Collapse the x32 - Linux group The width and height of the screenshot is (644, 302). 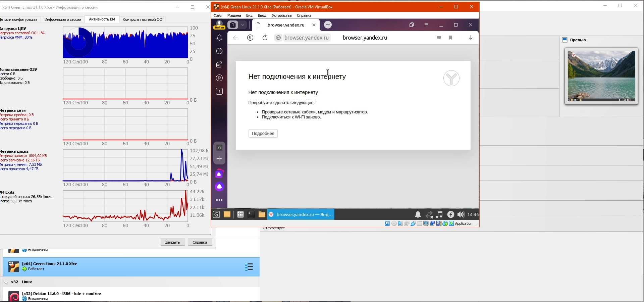pyautogui.click(x=6, y=282)
